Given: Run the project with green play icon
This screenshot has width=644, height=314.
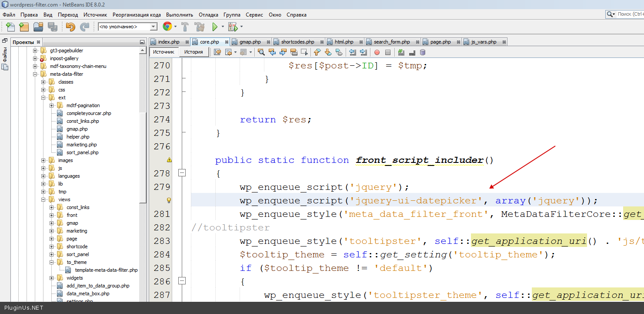Looking at the screenshot, I should tap(215, 27).
